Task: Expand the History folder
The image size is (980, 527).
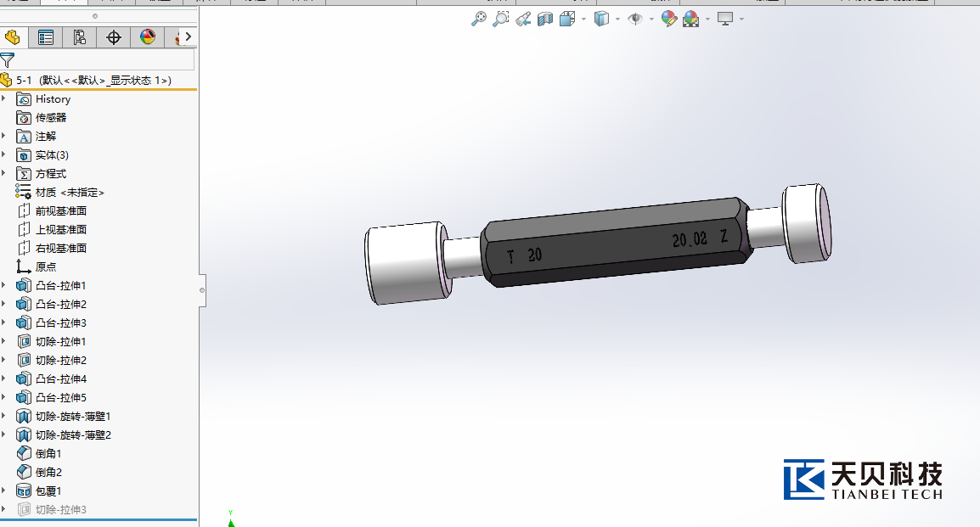Action: [x=3, y=98]
